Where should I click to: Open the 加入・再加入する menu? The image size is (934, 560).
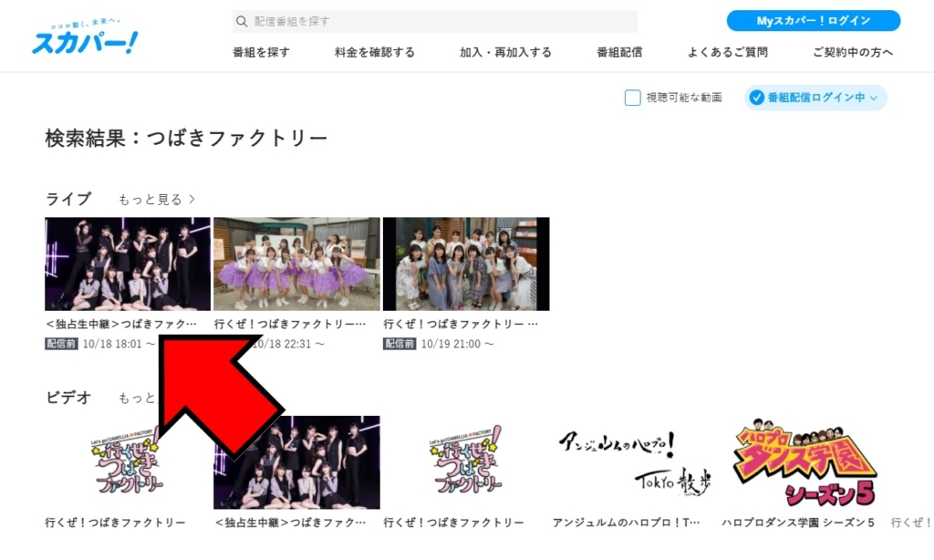tap(505, 52)
